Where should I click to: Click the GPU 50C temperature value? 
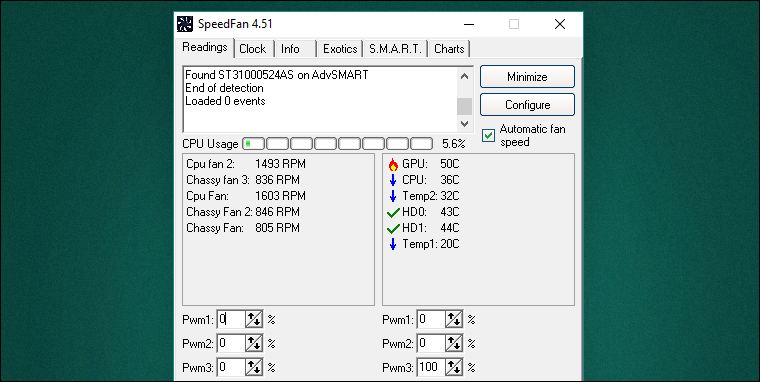[x=450, y=164]
